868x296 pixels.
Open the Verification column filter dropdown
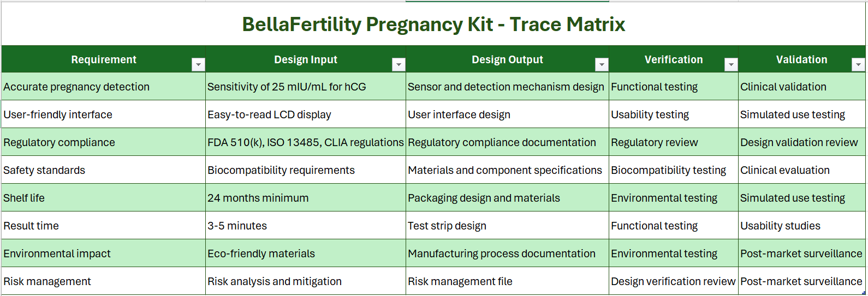point(730,65)
